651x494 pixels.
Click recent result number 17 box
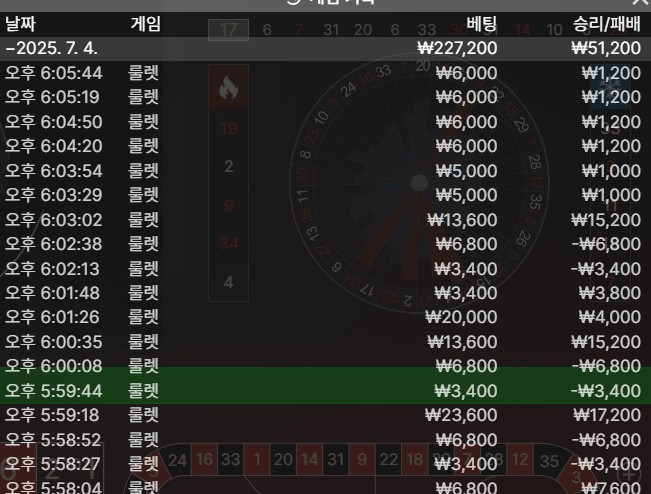click(228, 30)
